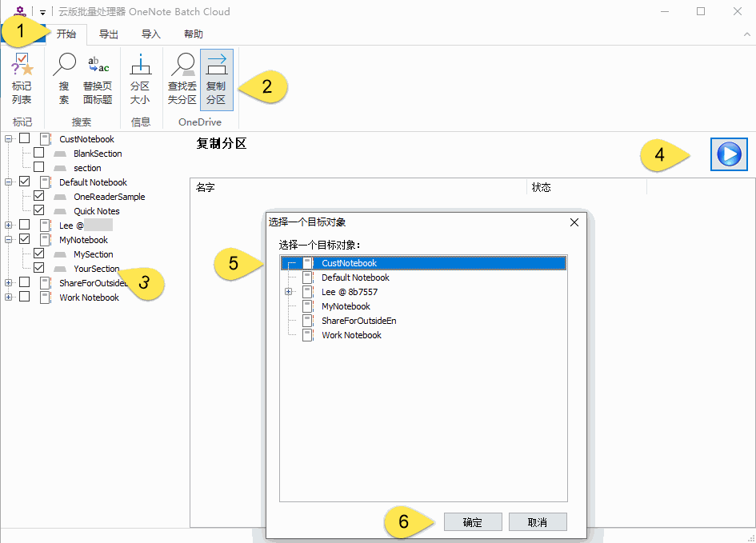Open the 导入 (Import) ribbon tab
Viewport: 756px width, 543px height.
point(151,34)
